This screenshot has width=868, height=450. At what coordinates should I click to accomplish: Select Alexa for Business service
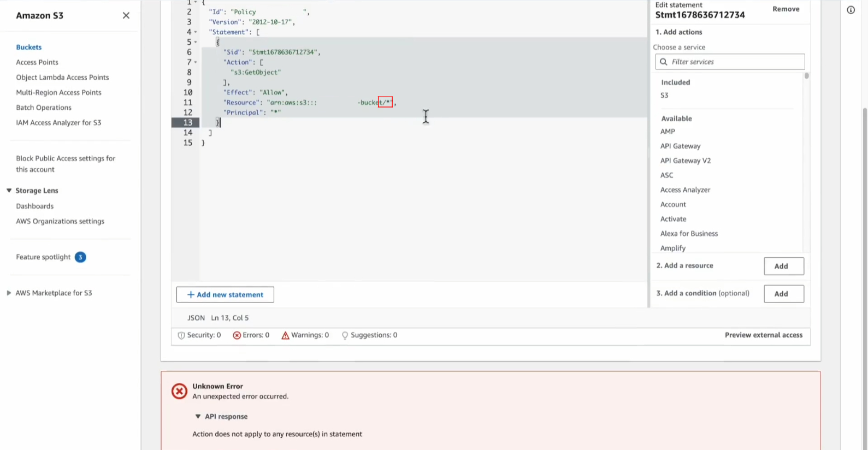click(x=689, y=234)
